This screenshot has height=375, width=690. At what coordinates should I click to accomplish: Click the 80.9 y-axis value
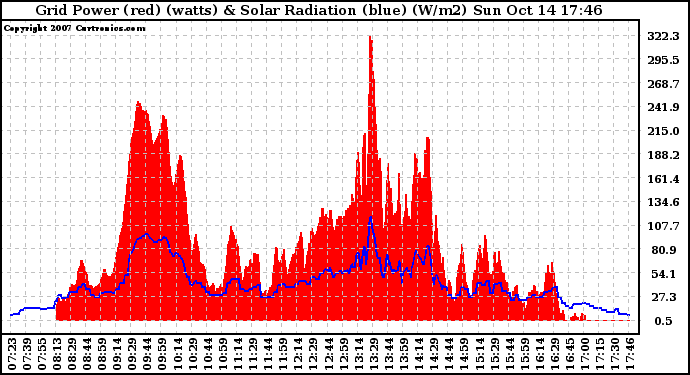coord(665,250)
